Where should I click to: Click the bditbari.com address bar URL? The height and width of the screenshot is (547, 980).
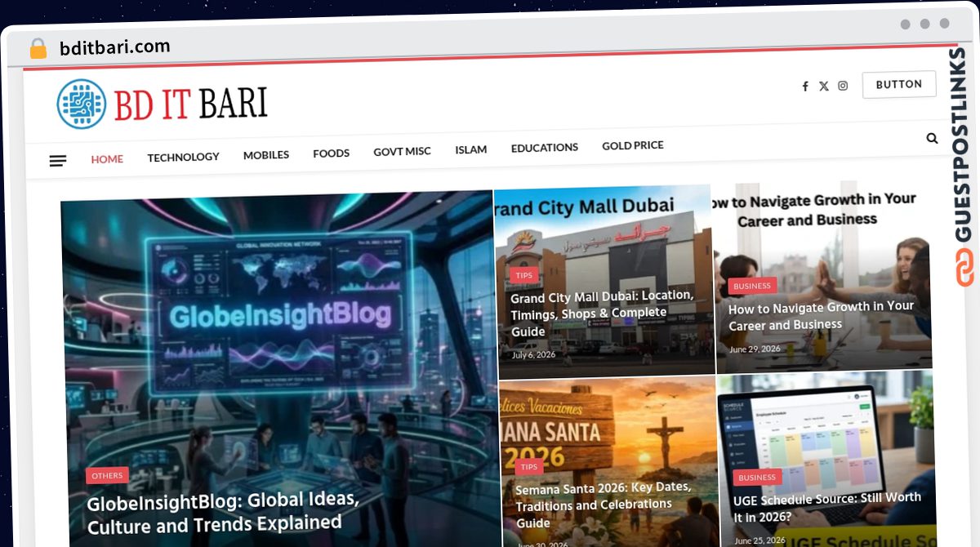115,47
